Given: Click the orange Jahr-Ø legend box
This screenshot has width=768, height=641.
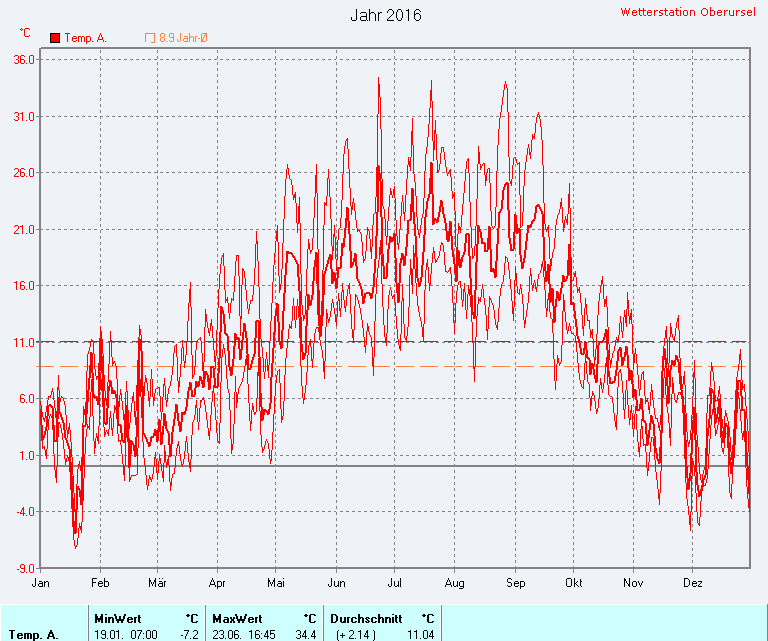Looking at the screenshot, I should (x=150, y=38).
